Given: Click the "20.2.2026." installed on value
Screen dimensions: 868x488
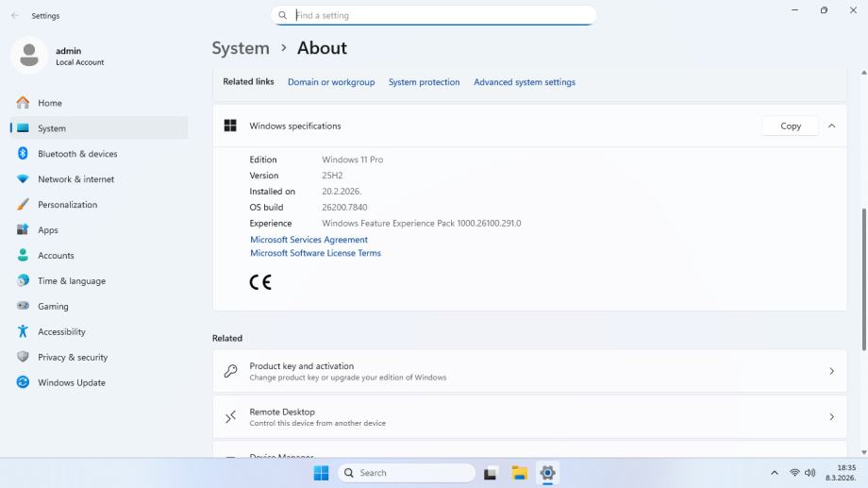Looking at the screenshot, I should click(342, 191).
